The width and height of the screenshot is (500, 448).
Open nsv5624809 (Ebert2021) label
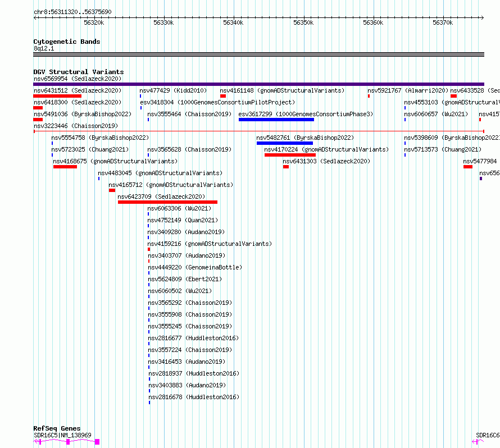pos(185,279)
